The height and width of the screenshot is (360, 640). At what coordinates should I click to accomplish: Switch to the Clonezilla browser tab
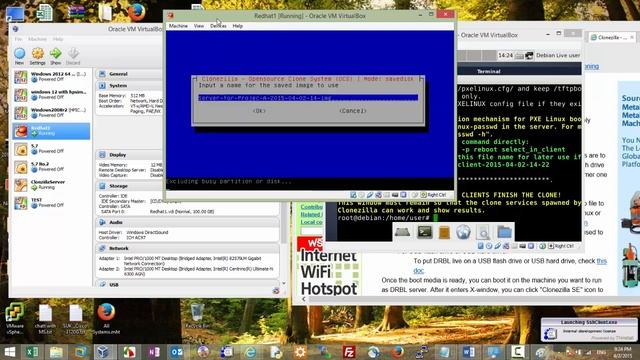pos(611,37)
